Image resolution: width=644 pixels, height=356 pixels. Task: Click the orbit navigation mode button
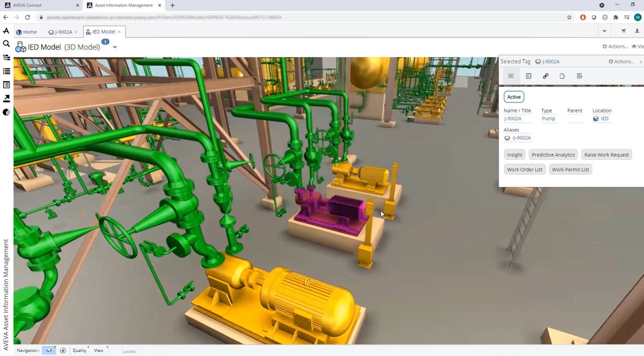pyautogui.click(x=49, y=350)
